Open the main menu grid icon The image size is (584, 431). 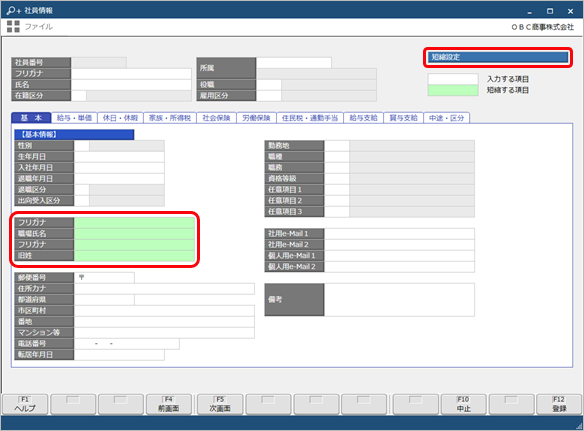pos(13,26)
